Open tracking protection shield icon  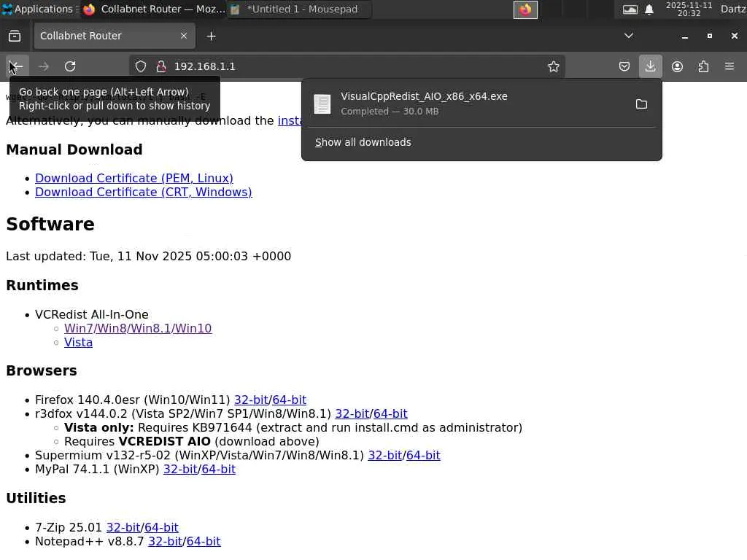(x=141, y=66)
